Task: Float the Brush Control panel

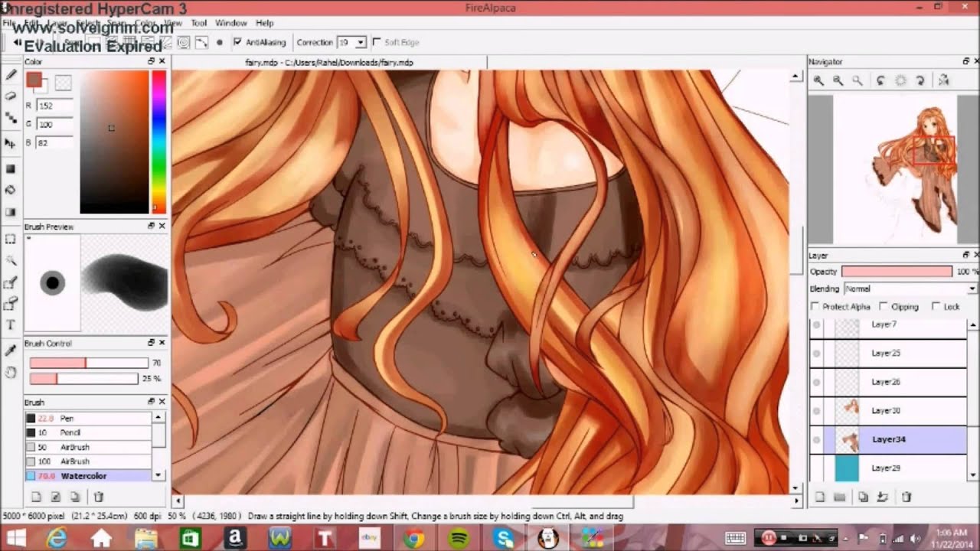Action: coord(152,343)
